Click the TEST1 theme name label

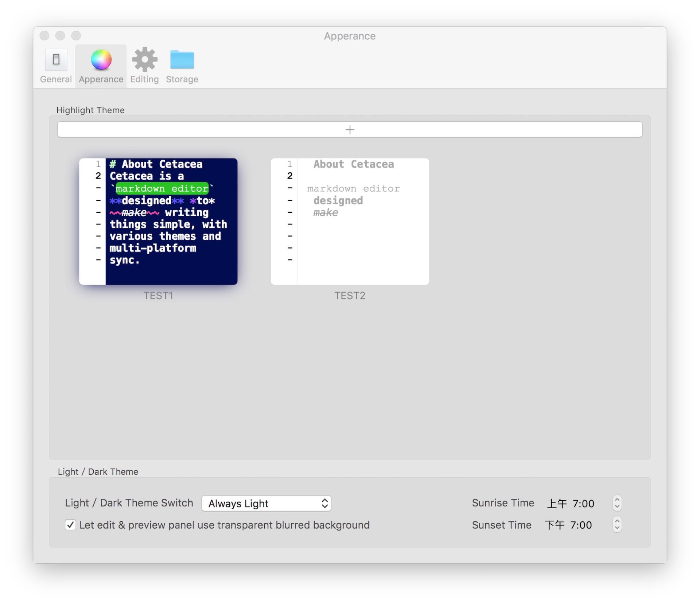[x=158, y=295]
